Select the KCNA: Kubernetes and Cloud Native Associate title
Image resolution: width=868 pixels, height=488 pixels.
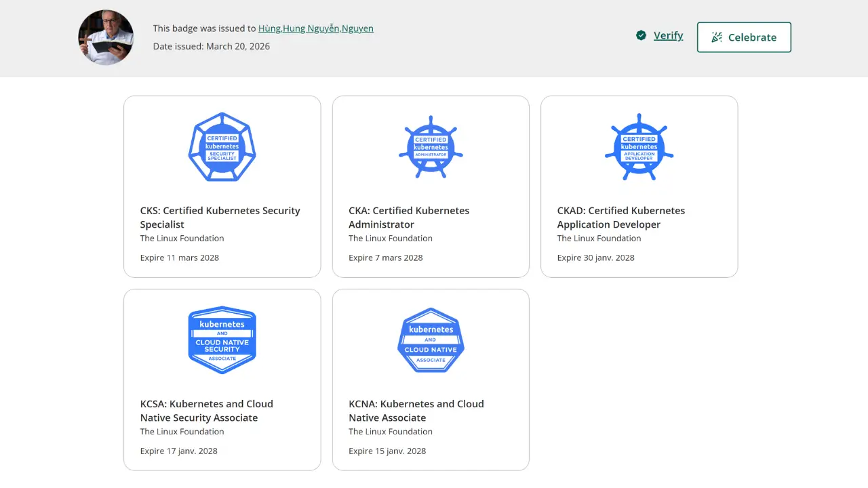point(416,411)
